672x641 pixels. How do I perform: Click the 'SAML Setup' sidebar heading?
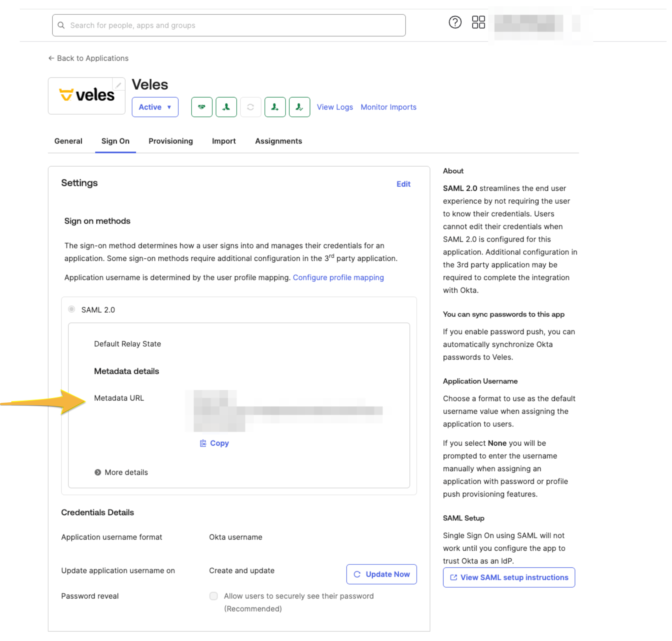click(464, 518)
